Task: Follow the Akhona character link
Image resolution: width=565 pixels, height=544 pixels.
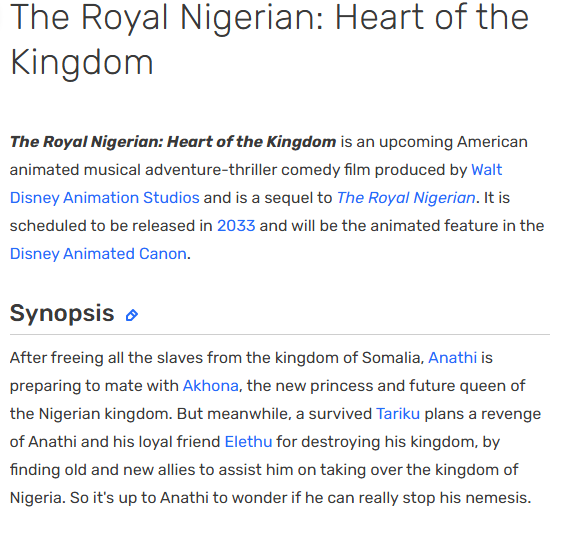Action: click(211, 386)
